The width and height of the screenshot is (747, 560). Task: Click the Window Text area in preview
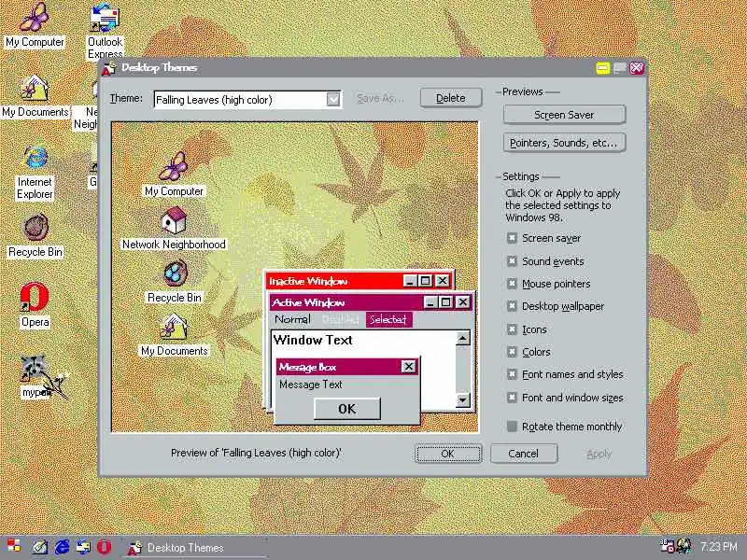pos(313,340)
